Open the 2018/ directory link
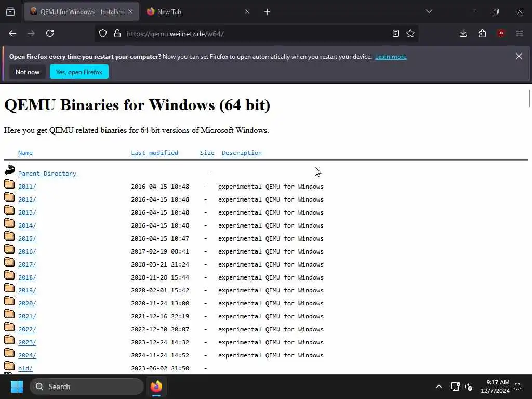532x399 pixels. 27,277
